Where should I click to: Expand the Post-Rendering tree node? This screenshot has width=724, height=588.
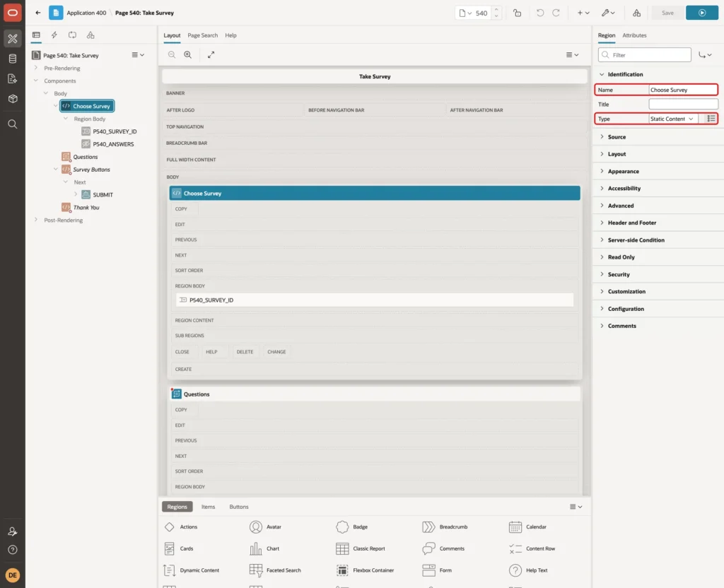pos(36,220)
